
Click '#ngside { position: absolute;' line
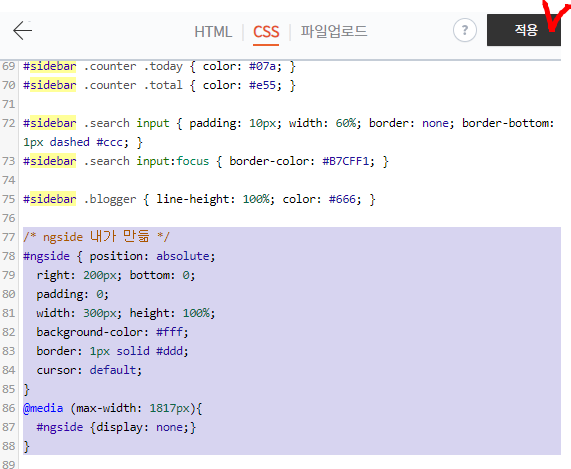[119, 256]
